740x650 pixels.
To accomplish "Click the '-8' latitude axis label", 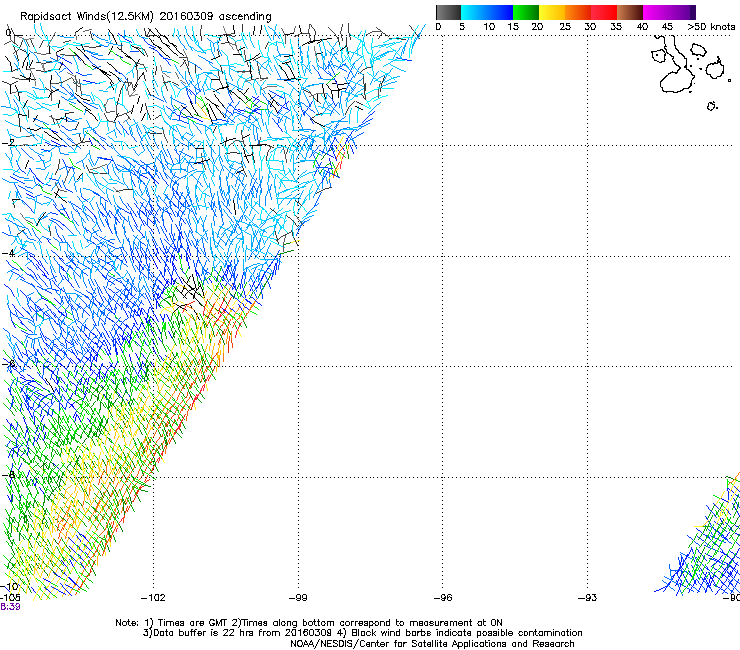I will [8, 475].
